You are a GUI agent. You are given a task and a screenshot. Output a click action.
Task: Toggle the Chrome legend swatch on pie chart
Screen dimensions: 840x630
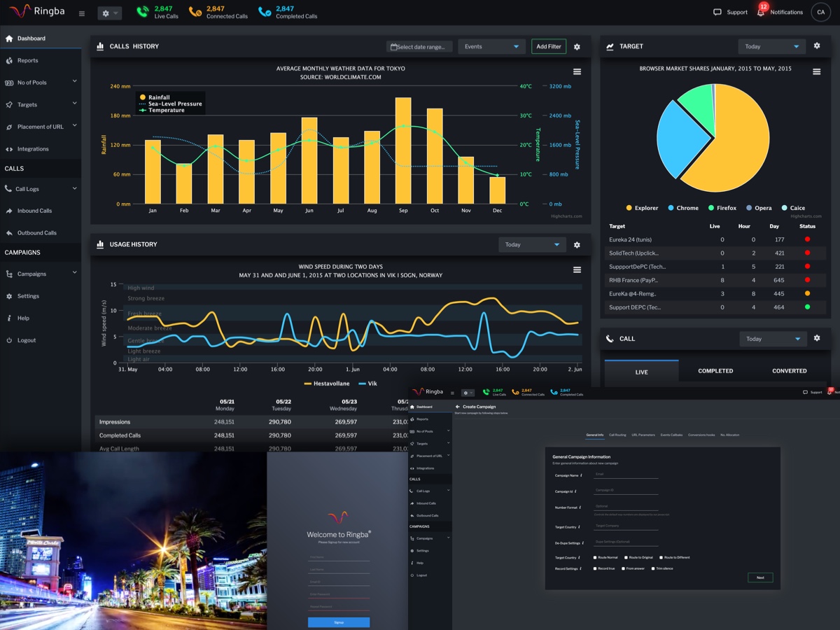click(x=671, y=208)
